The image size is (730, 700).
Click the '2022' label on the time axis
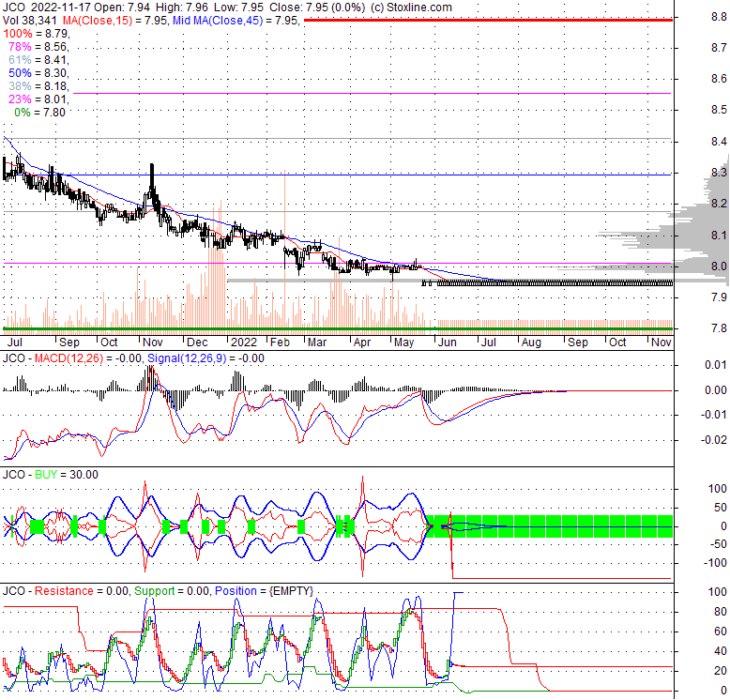click(x=244, y=342)
